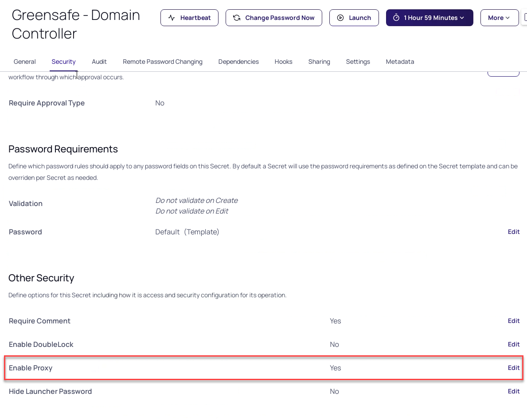Image resolution: width=527 pixels, height=420 pixels.
Task: View the Metadata tab
Action: 400,62
